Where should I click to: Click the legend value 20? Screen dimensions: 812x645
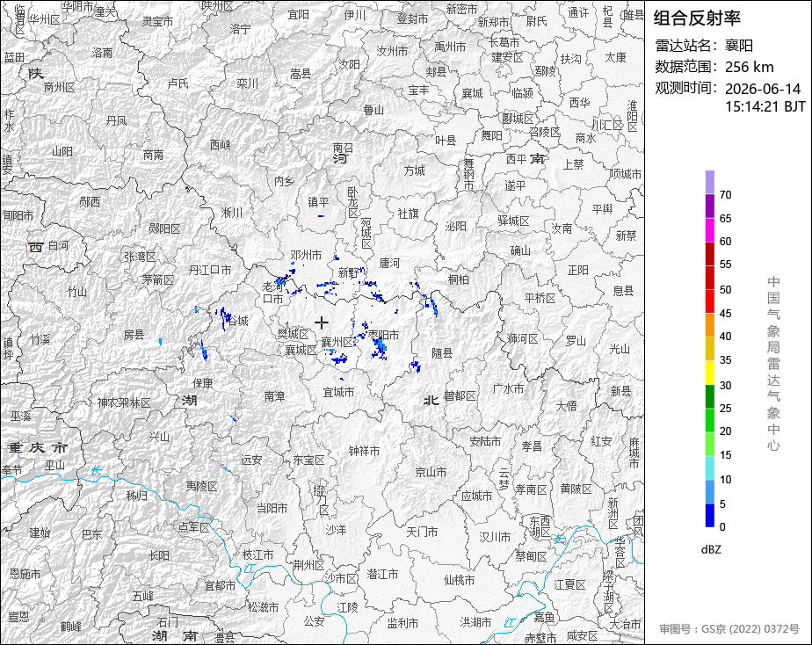[726, 431]
